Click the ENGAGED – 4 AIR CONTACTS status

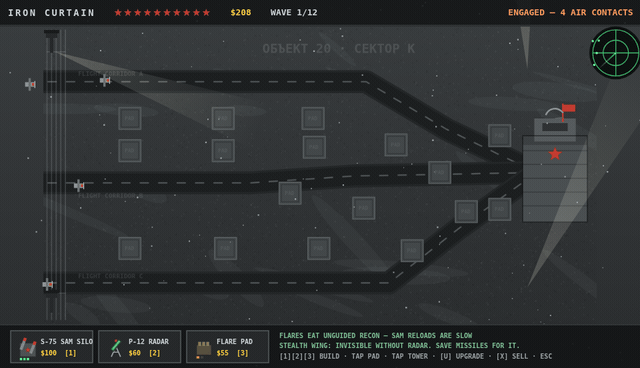coord(570,13)
